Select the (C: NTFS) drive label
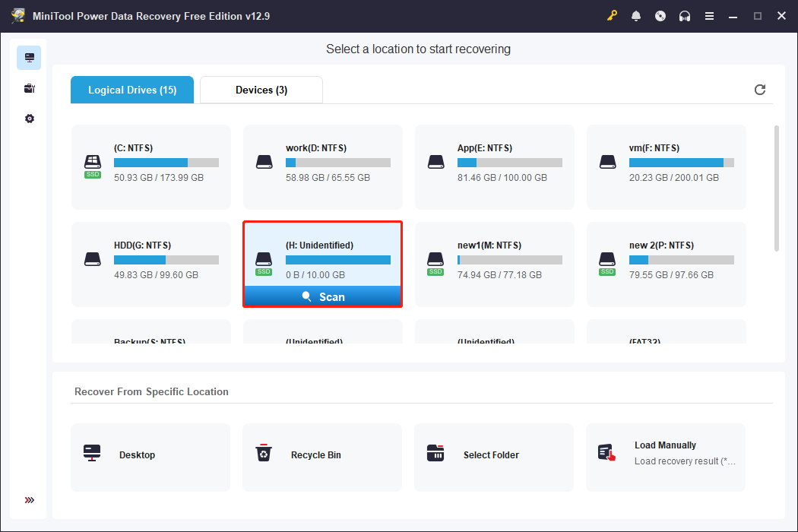798x532 pixels. (x=133, y=148)
